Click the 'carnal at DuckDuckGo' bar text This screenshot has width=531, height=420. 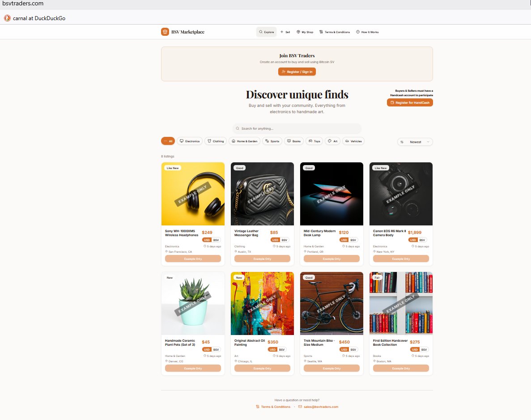point(39,18)
